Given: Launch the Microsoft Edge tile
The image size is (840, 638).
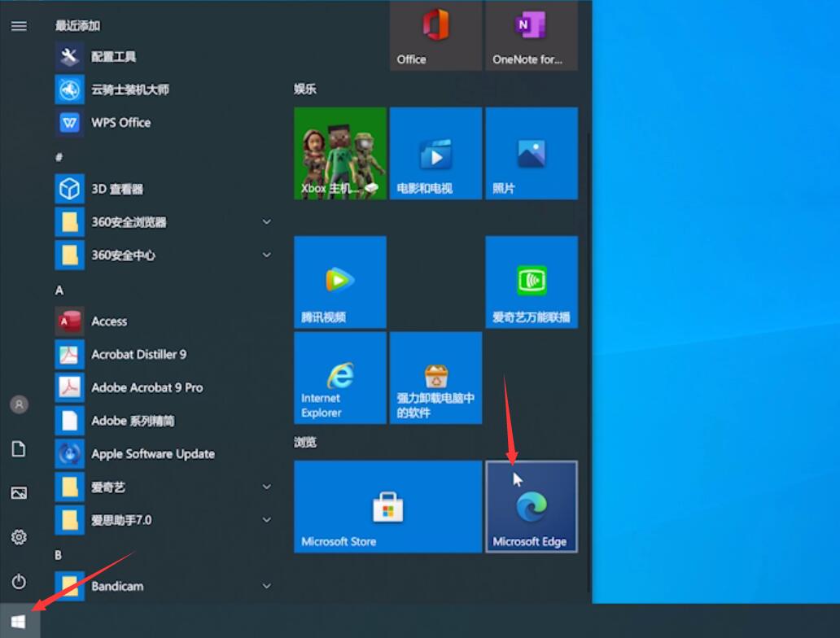Looking at the screenshot, I should pyautogui.click(x=532, y=506).
